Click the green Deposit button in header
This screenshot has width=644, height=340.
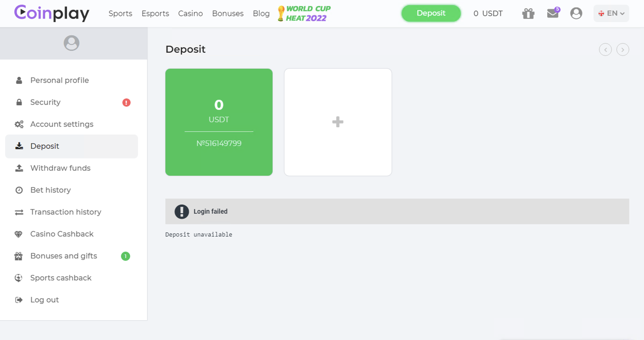click(x=431, y=13)
